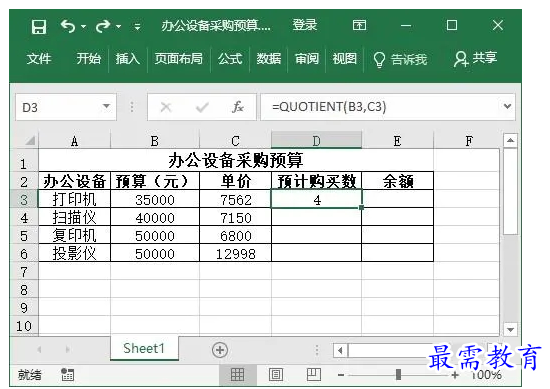Switch to Page Layout view icon

pyautogui.click(x=276, y=374)
